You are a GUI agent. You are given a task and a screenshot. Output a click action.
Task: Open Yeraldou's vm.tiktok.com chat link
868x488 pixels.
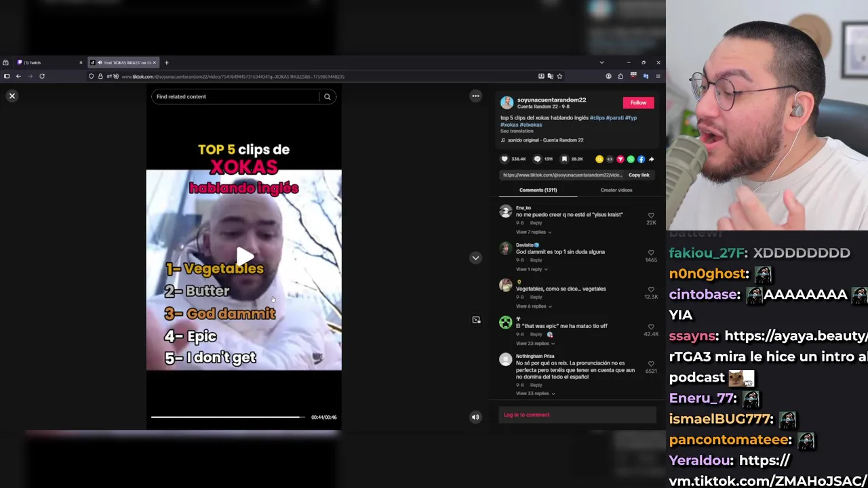coord(768,471)
